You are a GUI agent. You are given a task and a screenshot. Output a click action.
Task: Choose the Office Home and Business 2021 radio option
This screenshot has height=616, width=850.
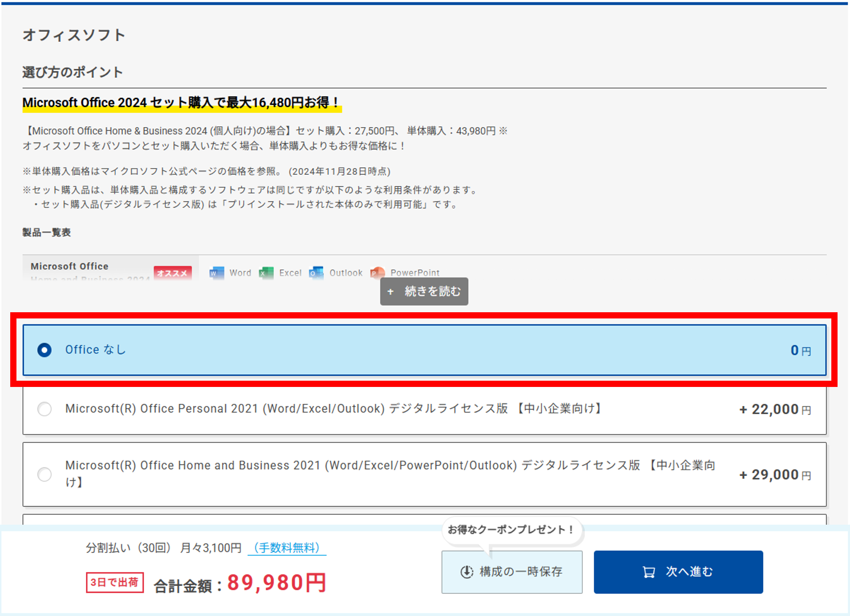44,474
